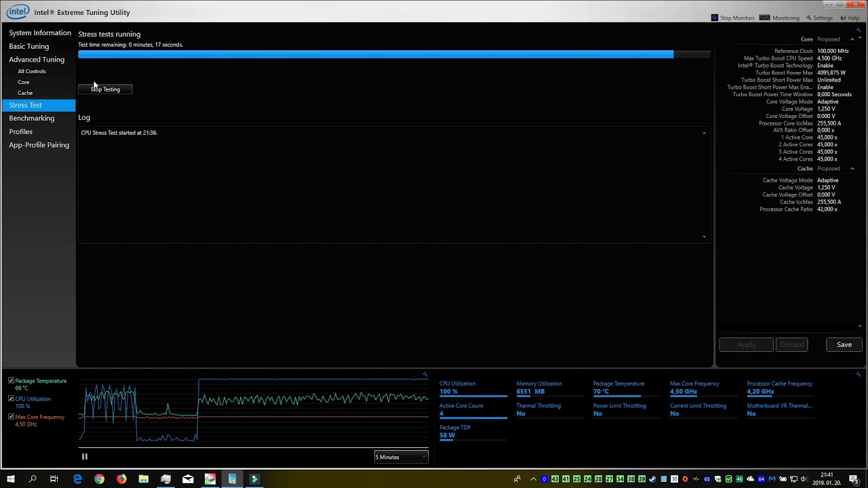This screenshot has height=488, width=868.
Task: Toggle the CPU Utilization graph checkbox
Action: 11,399
